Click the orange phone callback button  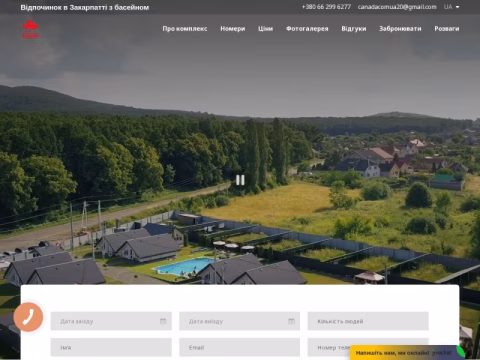pos(28,317)
